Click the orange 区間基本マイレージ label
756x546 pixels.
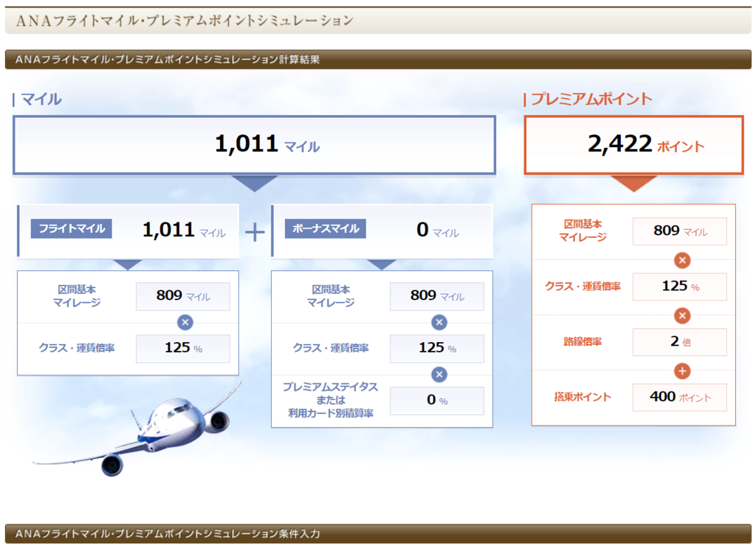pos(583,231)
